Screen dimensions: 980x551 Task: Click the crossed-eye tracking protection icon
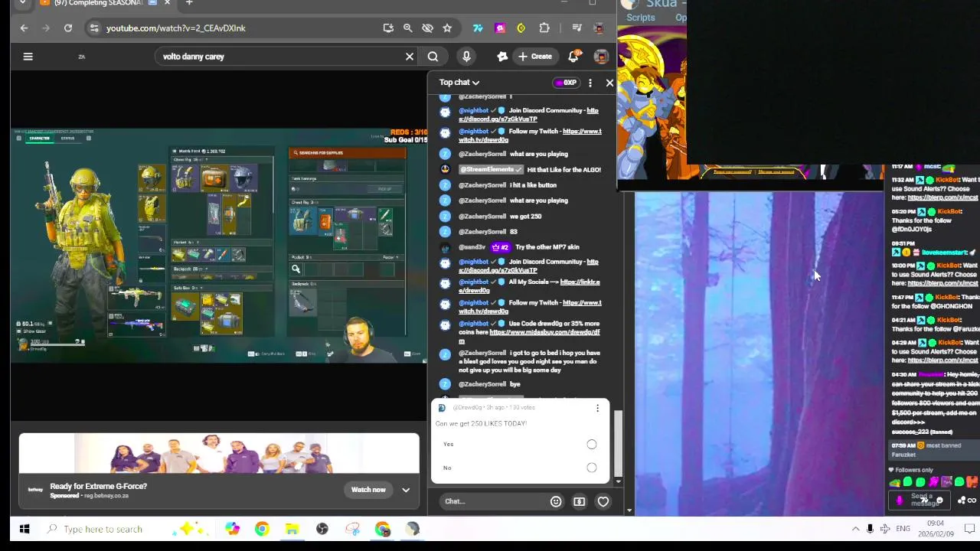click(x=427, y=28)
